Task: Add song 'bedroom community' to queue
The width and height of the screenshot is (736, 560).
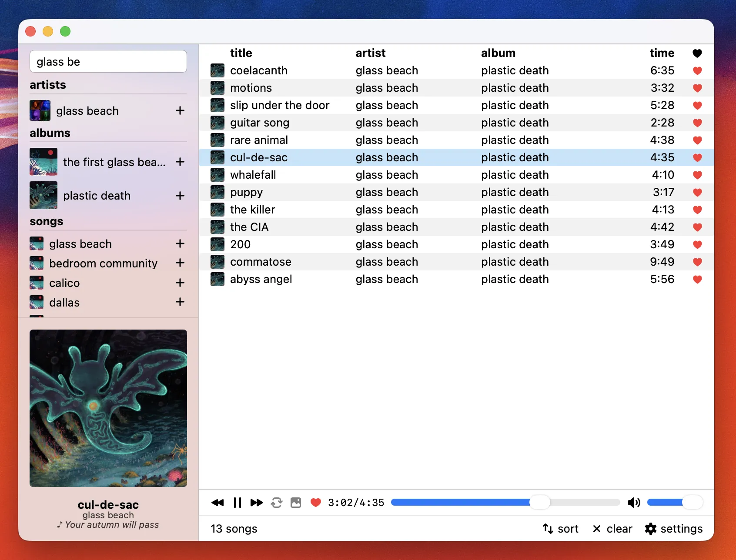Action: coord(180,263)
